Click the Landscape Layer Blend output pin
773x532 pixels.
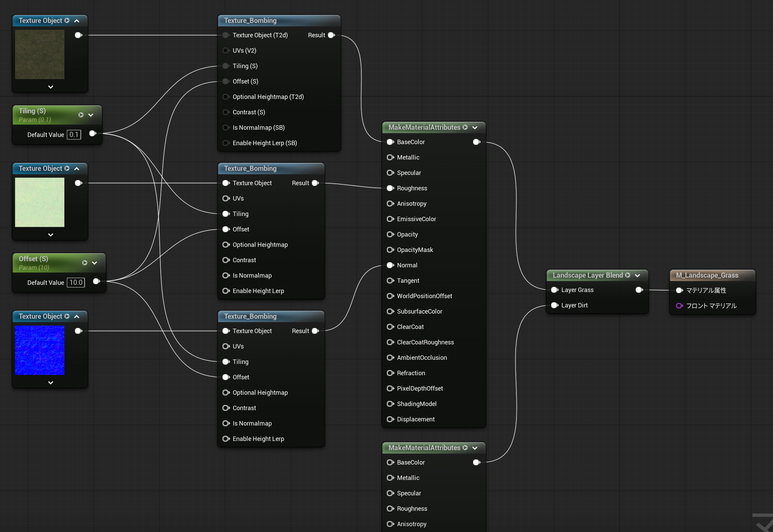click(639, 290)
